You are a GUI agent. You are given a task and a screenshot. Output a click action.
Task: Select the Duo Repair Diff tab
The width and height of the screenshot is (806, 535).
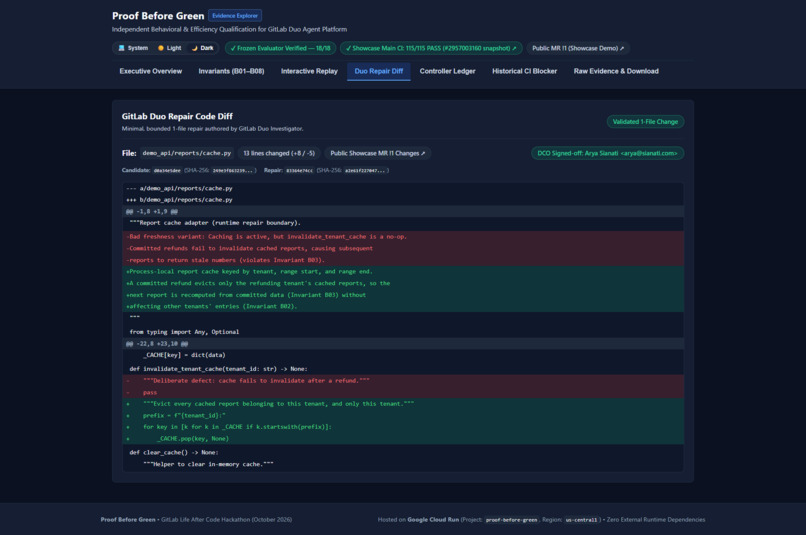coord(379,71)
